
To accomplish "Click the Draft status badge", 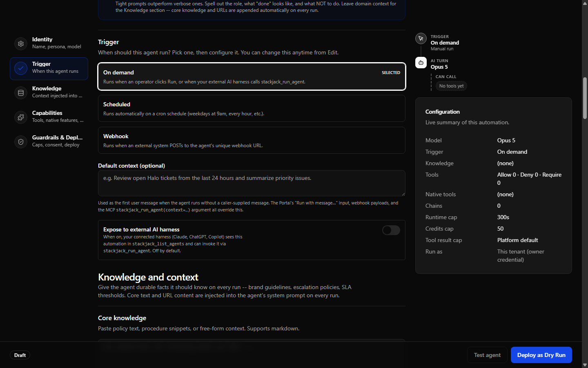I will [x=20, y=355].
